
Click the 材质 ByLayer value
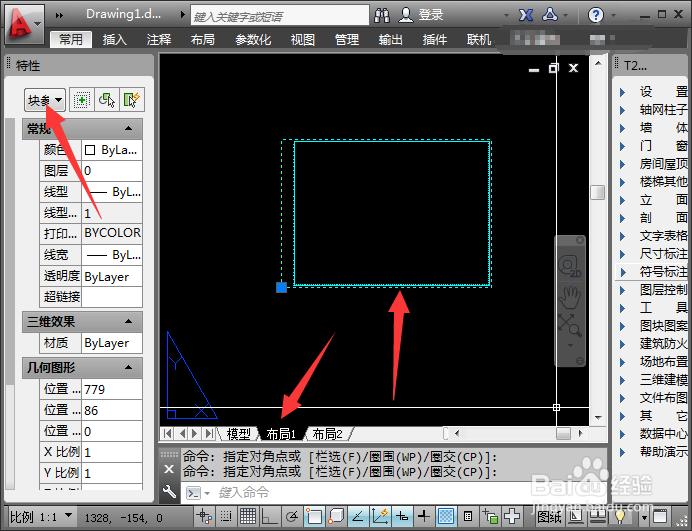(112, 343)
